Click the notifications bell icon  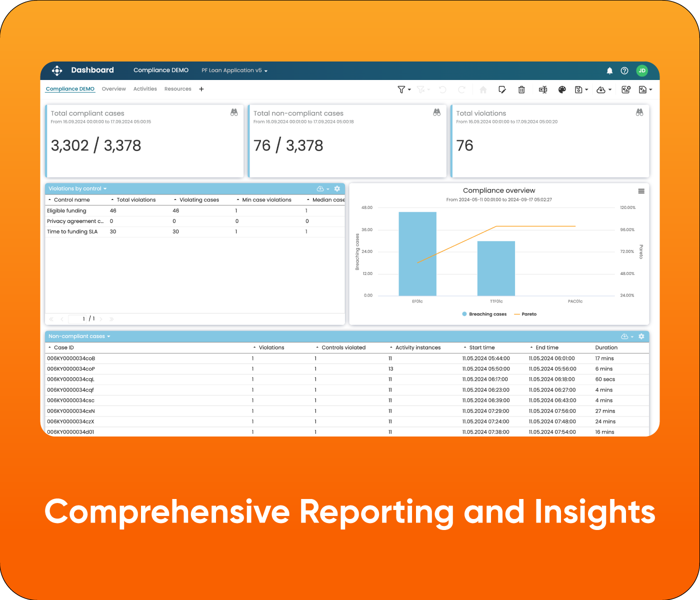pos(609,70)
